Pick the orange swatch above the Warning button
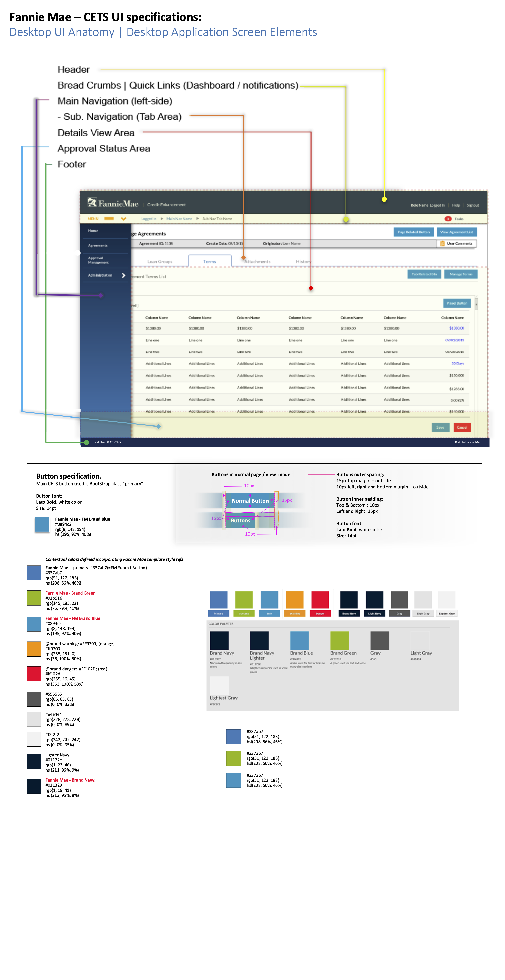 click(295, 600)
